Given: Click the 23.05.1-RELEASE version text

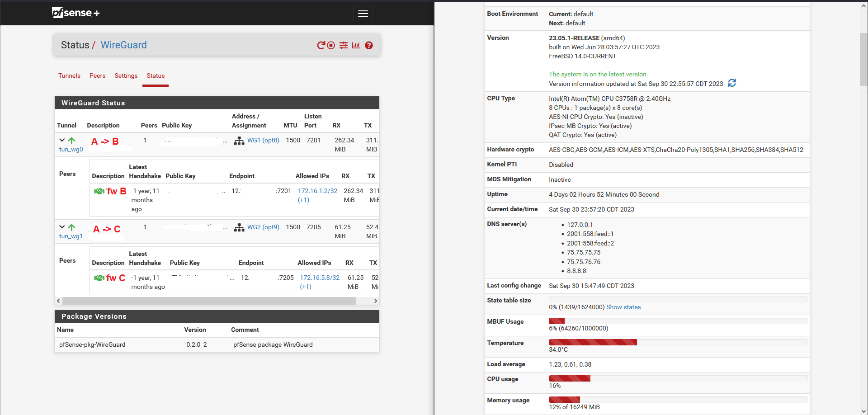Looking at the screenshot, I should [574, 38].
